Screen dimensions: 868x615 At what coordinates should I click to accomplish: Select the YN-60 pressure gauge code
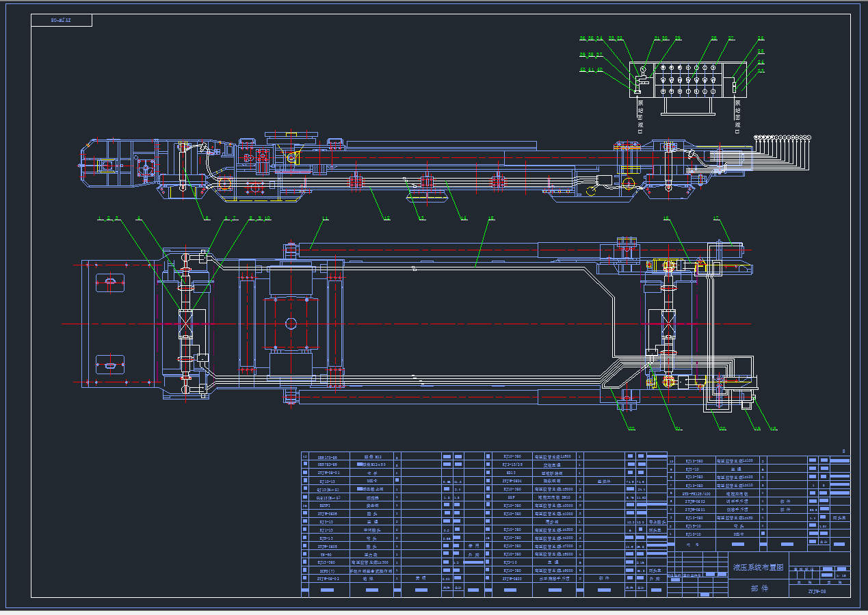click(326, 555)
